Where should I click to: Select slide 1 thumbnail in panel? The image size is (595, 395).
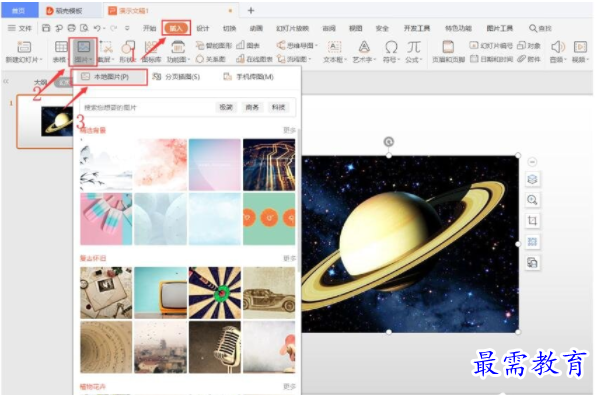[x=46, y=121]
